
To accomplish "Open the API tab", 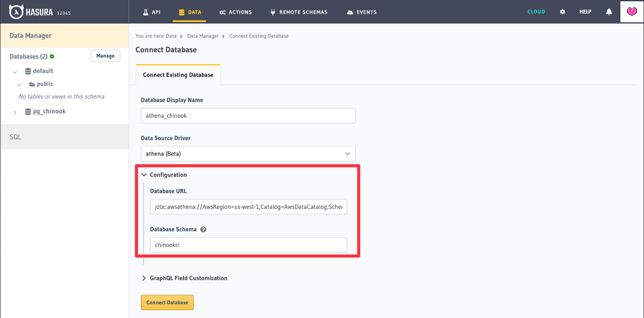I will 152,12.
